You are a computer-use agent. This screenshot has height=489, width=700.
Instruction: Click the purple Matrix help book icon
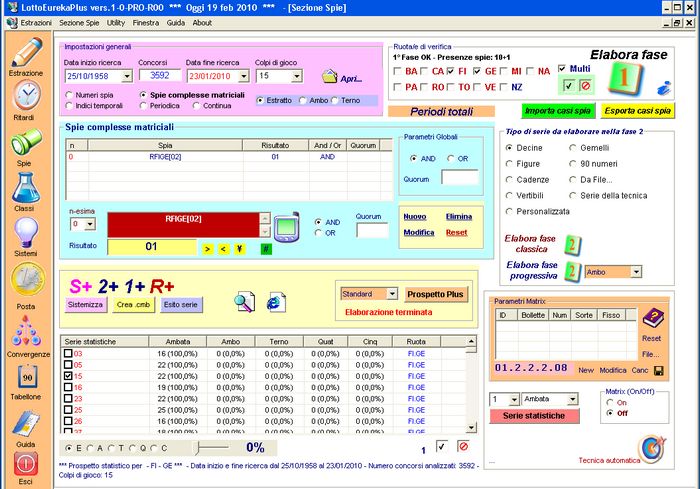point(653,318)
